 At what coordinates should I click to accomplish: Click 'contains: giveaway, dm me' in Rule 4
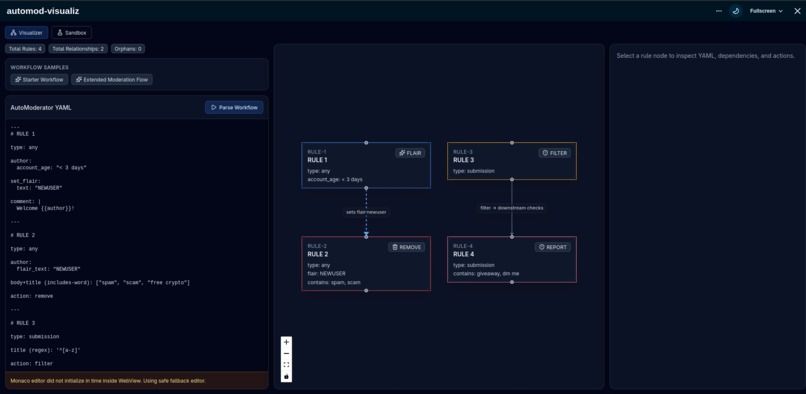[x=486, y=274]
